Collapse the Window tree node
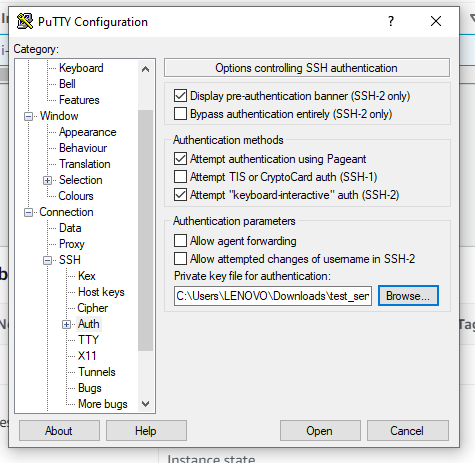 29,116
